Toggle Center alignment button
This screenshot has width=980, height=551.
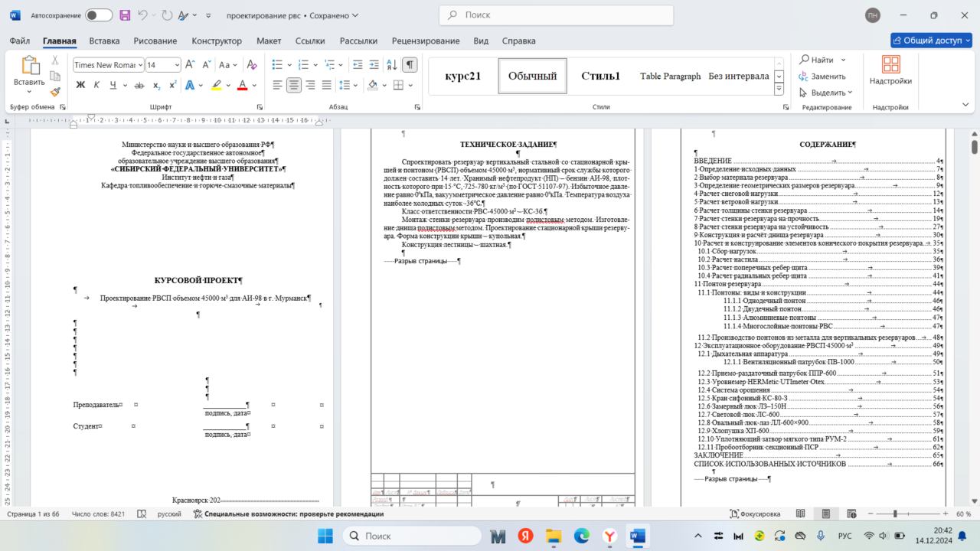(294, 86)
